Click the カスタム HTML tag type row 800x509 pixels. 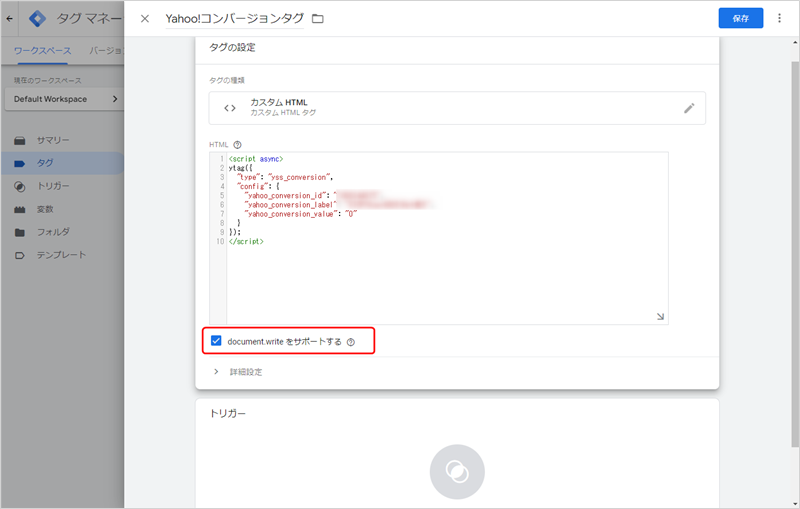pos(457,108)
